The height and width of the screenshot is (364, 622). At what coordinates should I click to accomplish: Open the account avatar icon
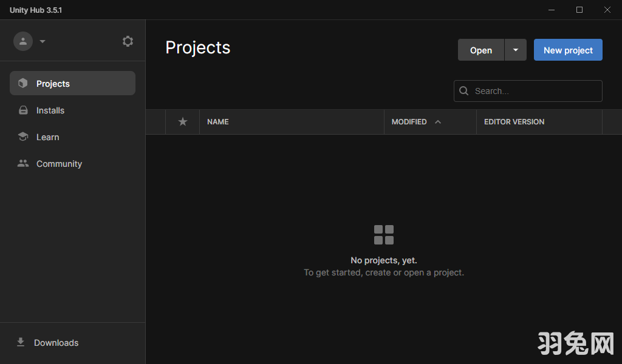pos(23,41)
